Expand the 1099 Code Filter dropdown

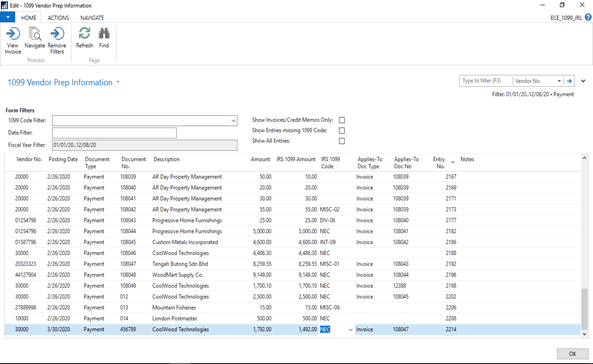tap(233, 121)
